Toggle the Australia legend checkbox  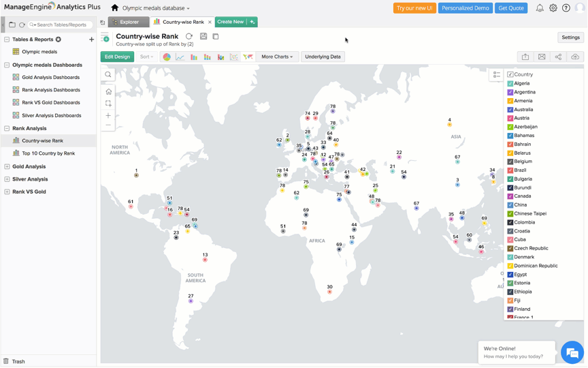pyautogui.click(x=510, y=110)
